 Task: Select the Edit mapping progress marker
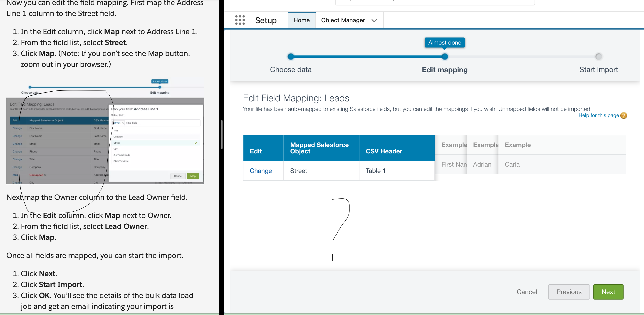click(444, 57)
